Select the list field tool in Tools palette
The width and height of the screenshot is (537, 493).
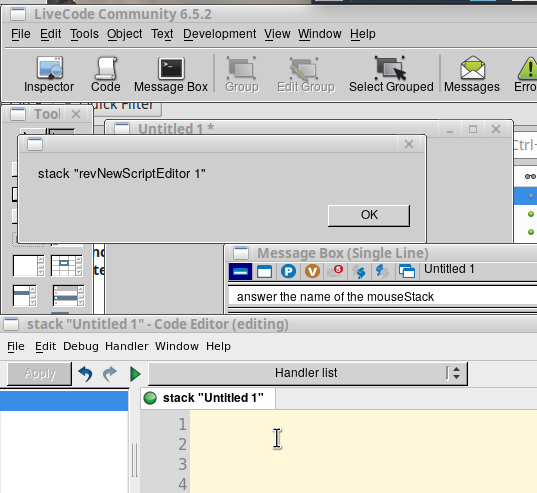click(25, 296)
